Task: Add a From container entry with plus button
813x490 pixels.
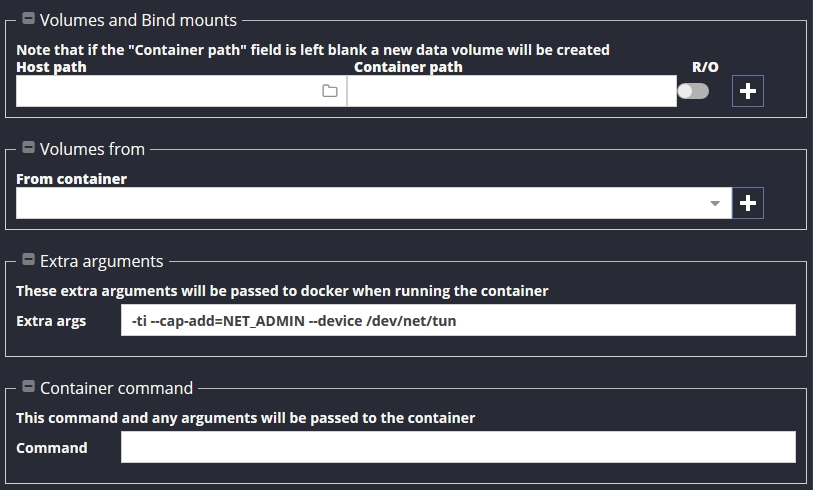Action: pos(747,203)
